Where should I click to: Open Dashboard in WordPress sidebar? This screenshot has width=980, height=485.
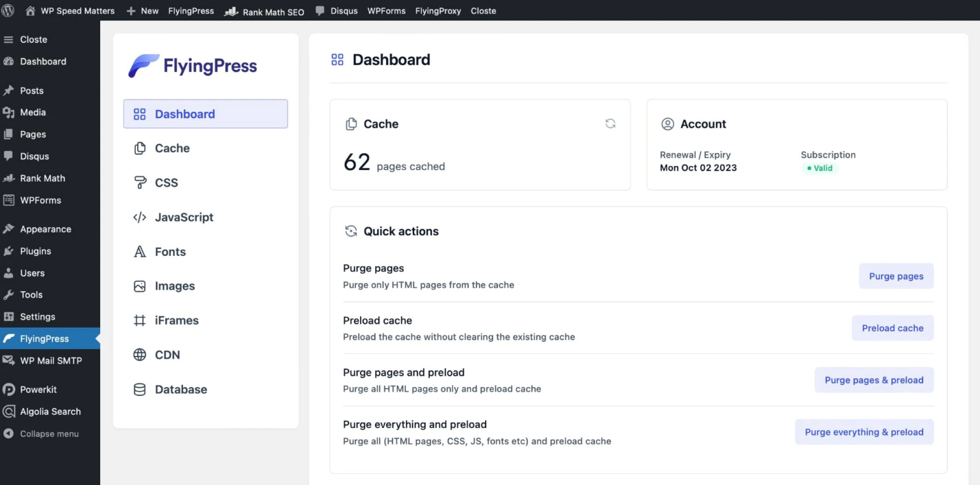[x=50, y=62]
